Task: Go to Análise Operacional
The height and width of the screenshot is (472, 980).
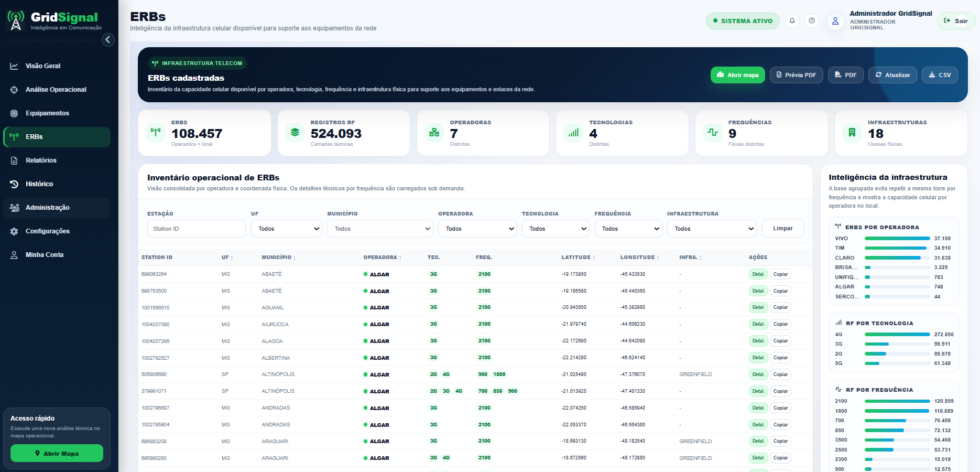Action: pyautogui.click(x=57, y=90)
